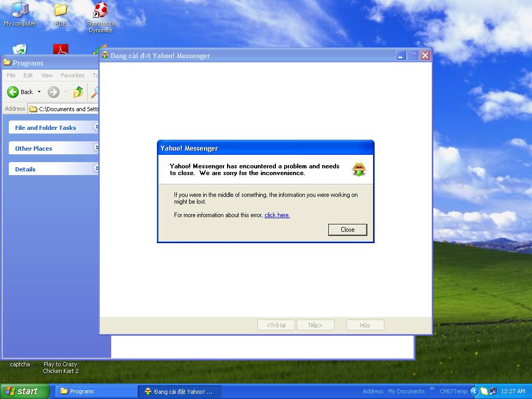Screen dimensions: 532x399
Task: Open the View menu in Programs window
Action: 47,75
